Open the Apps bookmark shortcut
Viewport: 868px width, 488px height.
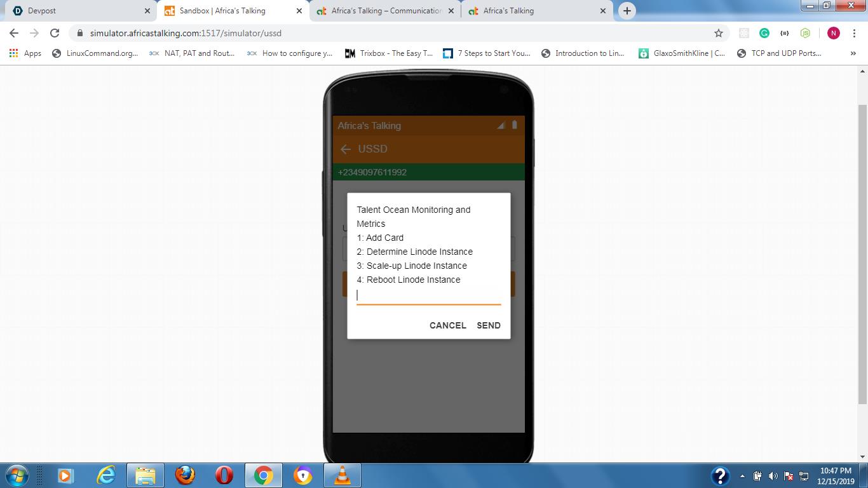pyautogui.click(x=25, y=53)
